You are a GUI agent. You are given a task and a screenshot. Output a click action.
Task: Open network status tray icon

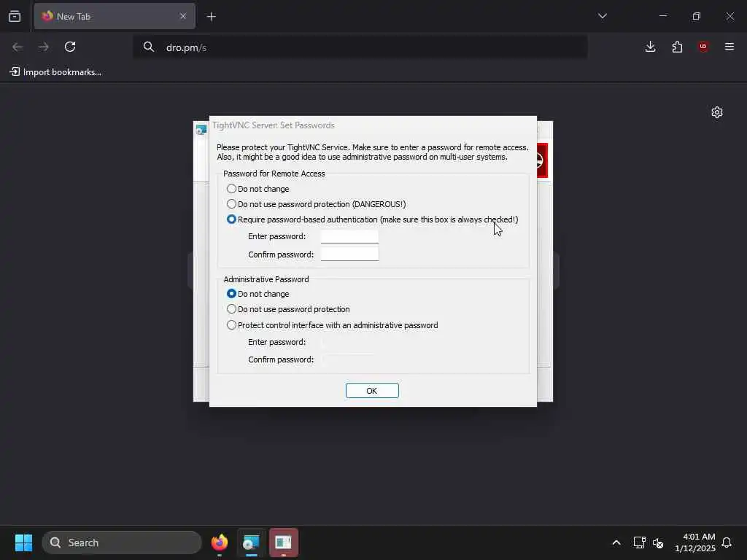click(639, 542)
